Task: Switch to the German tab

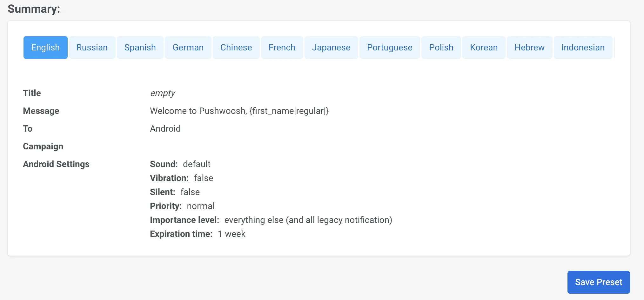Action: click(188, 48)
